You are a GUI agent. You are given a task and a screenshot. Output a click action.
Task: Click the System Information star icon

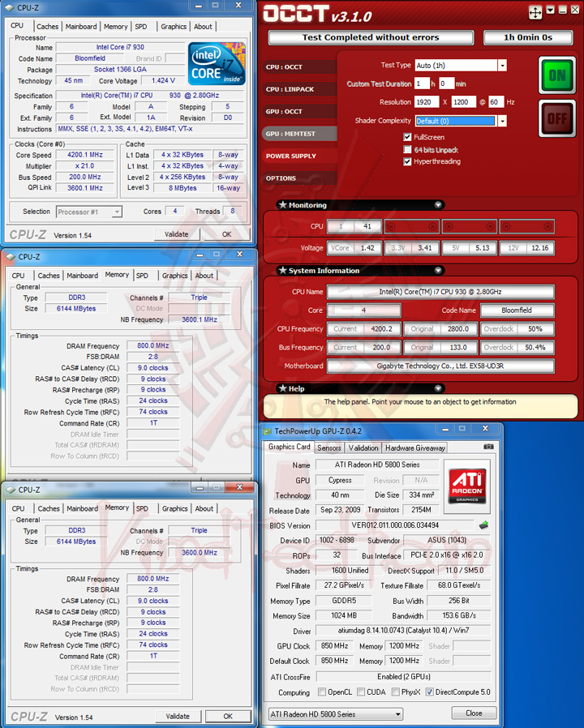point(282,270)
